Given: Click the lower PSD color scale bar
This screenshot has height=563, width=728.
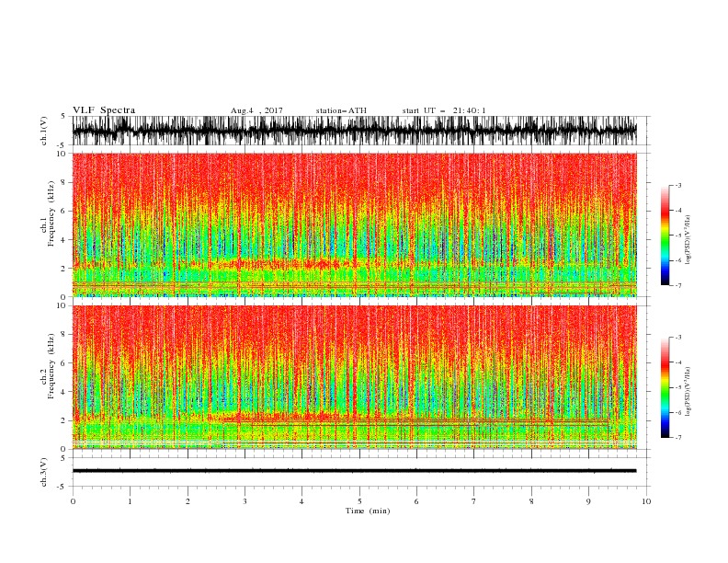Looking at the screenshot, I should point(665,387).
